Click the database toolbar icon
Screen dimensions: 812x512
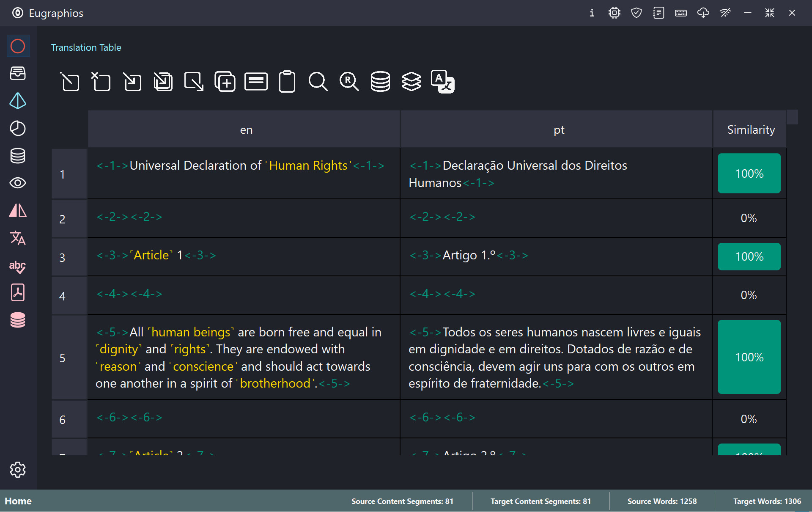[x=380, y=82]
